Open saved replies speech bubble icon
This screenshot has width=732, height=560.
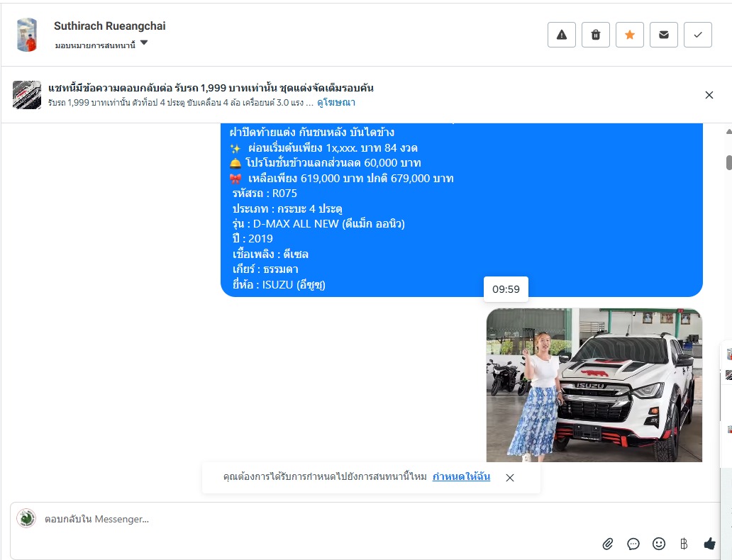(x=633, y=544)
